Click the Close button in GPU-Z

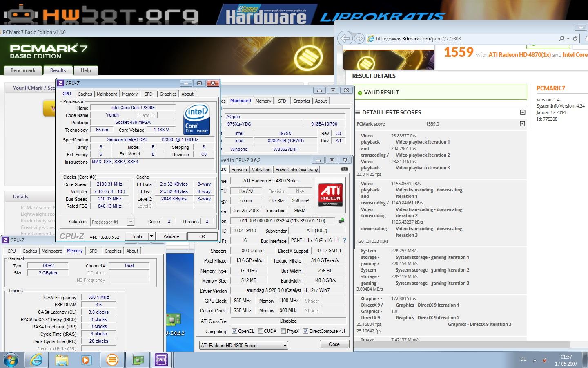[x=334, y=344]
